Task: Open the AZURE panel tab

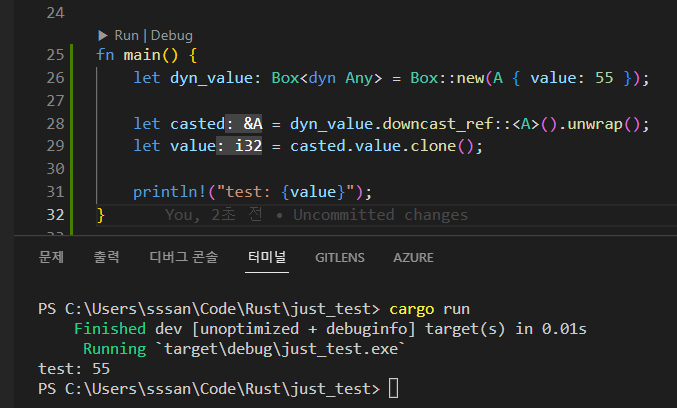Action: 413,257
